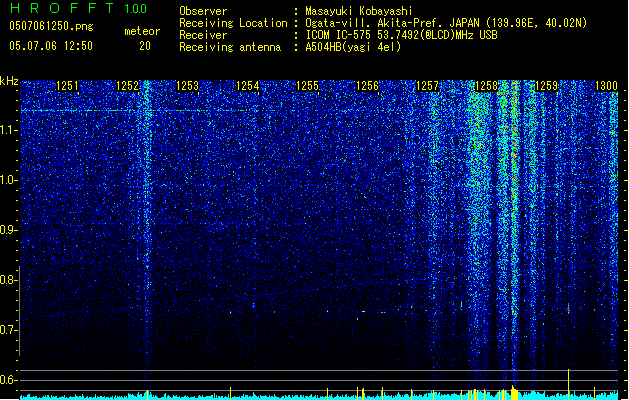
Task: Click the Receiving Location label
Action: (233, 23)
